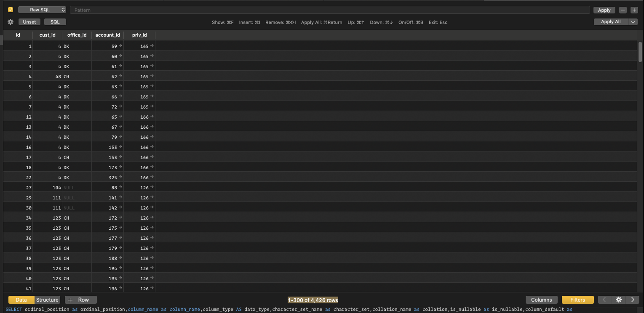Click the minus icon to remove filter
The width and height of the screenshot is (644, 313).
click(622, 9)
